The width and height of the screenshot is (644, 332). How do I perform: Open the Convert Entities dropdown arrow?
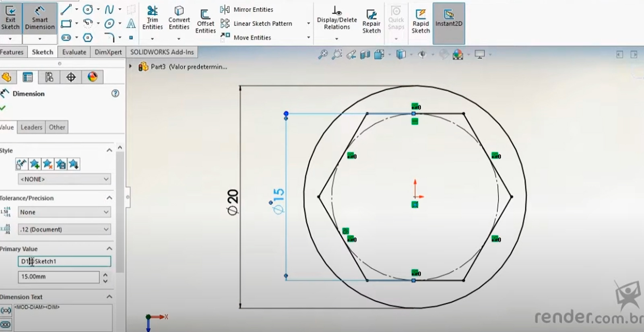[179, 39]
